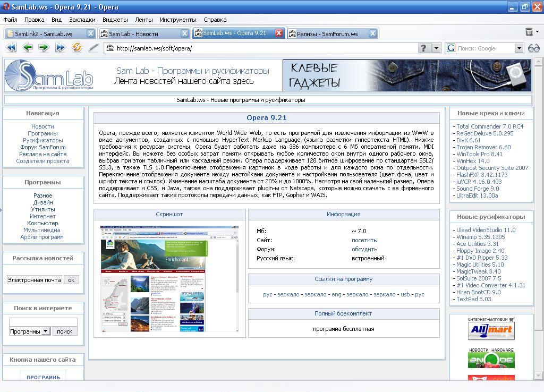Click the Новости link in the navigation panel

click(x=42, y=126)
